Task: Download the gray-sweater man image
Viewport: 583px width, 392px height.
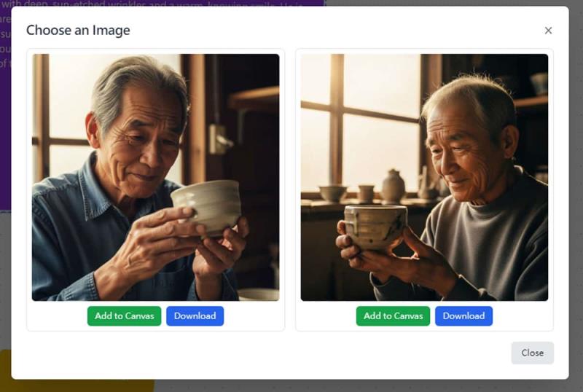Action: pos(463,315)
